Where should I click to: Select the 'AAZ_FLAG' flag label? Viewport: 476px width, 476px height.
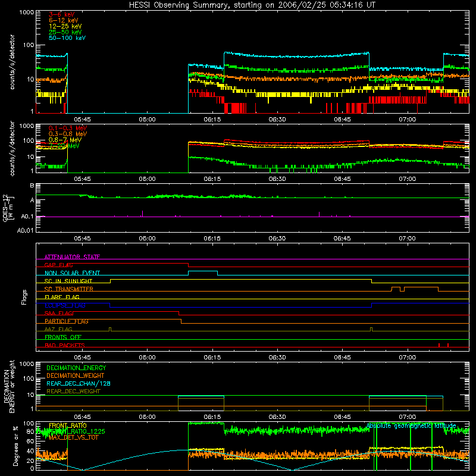tap(58, 330)
